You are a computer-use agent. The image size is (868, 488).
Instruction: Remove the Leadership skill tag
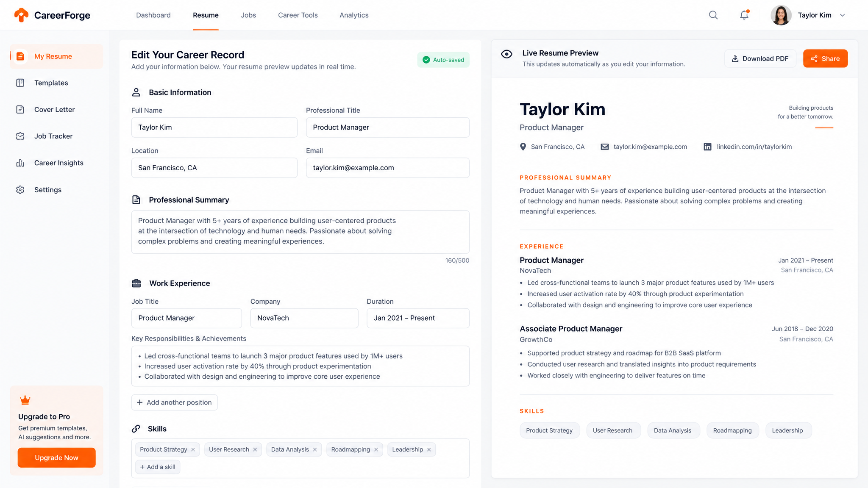tap(429, 450)
